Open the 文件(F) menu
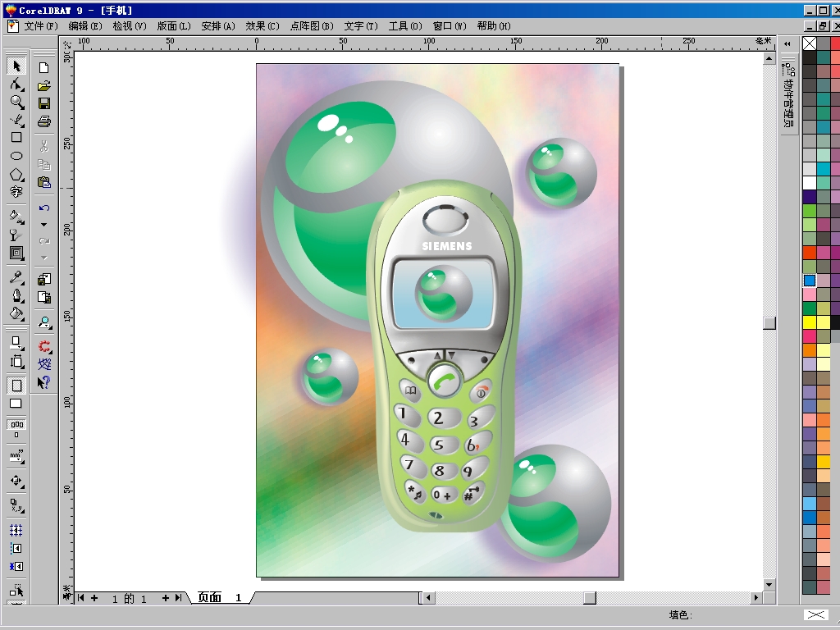 click(x=41, y=25)
